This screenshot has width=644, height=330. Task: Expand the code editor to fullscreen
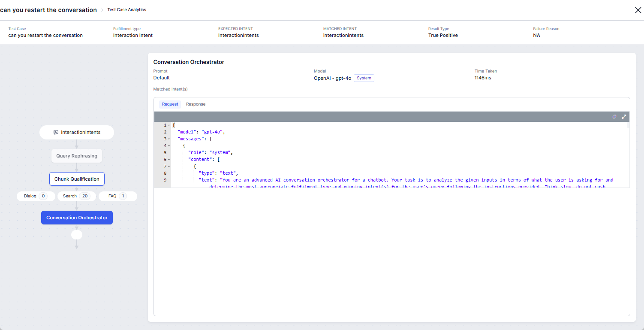(624, 117)
